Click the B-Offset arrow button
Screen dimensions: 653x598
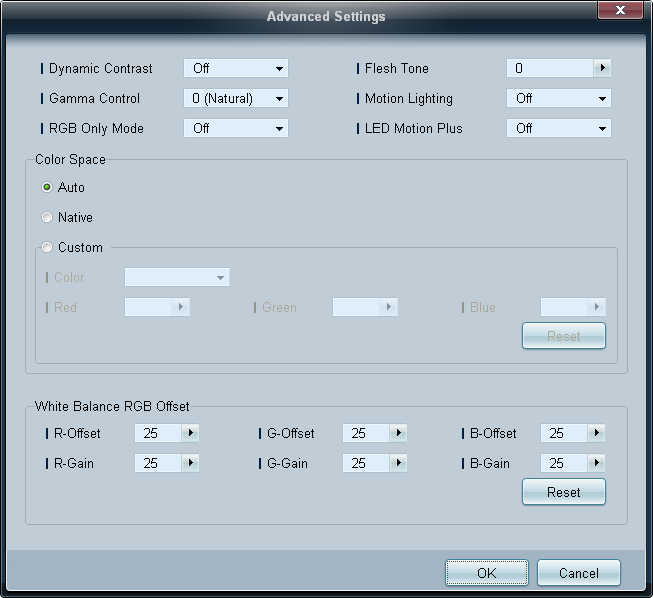click(x=596, y=433)
